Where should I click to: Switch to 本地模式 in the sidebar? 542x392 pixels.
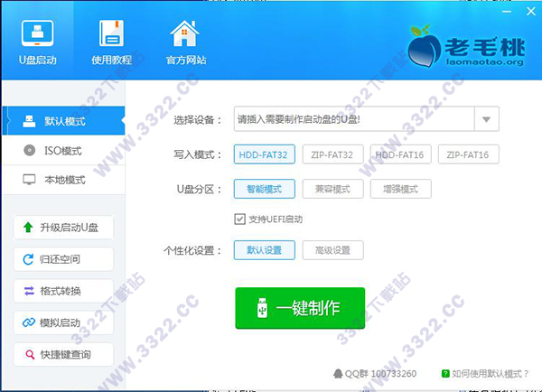click(x=63, y=180)
